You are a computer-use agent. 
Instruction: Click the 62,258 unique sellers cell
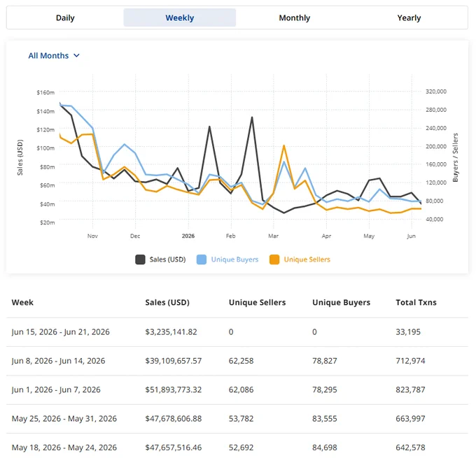241,361
